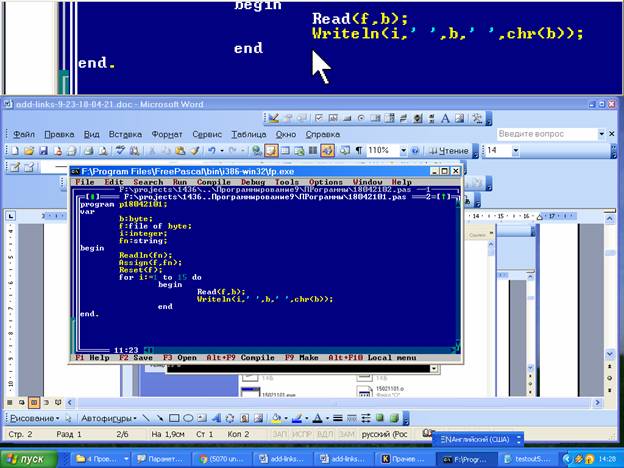Screen dimensions: 624x468
Task: Open font size 14 dropdown
Action: (x=515, y=151)
